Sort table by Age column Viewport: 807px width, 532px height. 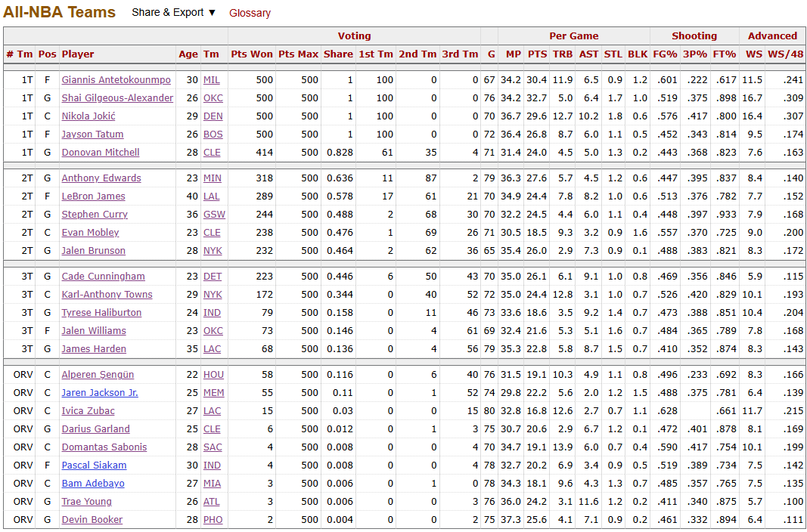pos(188,54)
